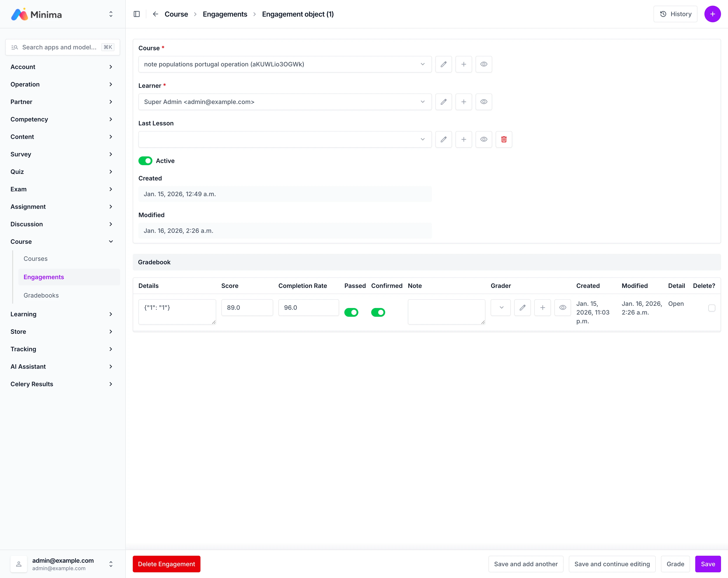Viewport: 728px width, 578px height.
Task: Open the Course dropdown selector
Action: pyautogui.click(x=285, y=64)
